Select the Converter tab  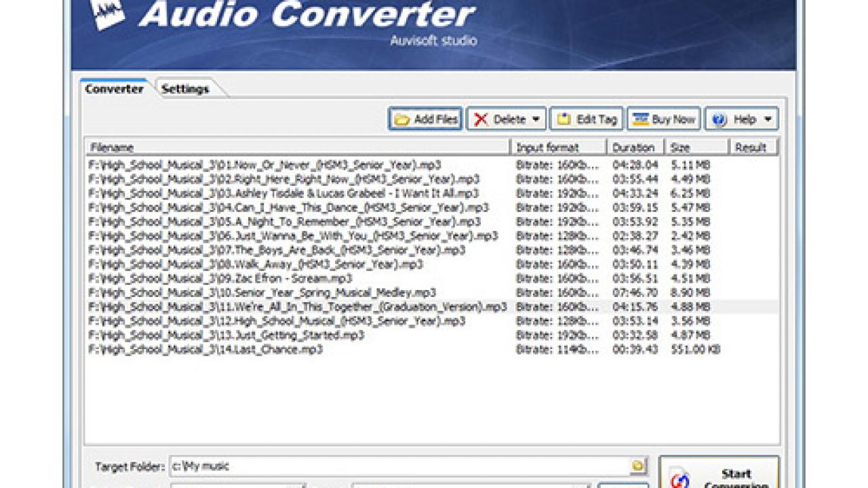click(114, 89)
